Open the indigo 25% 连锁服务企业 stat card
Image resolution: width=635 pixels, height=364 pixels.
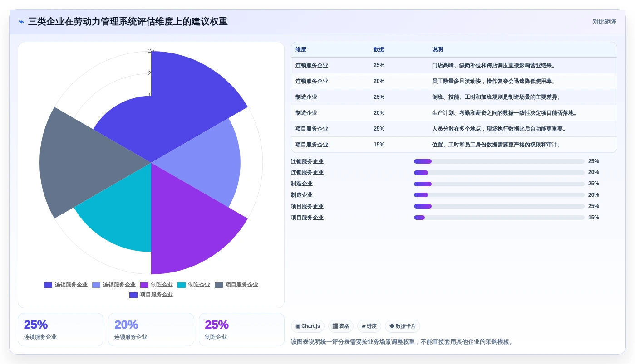tap(60, 330)
